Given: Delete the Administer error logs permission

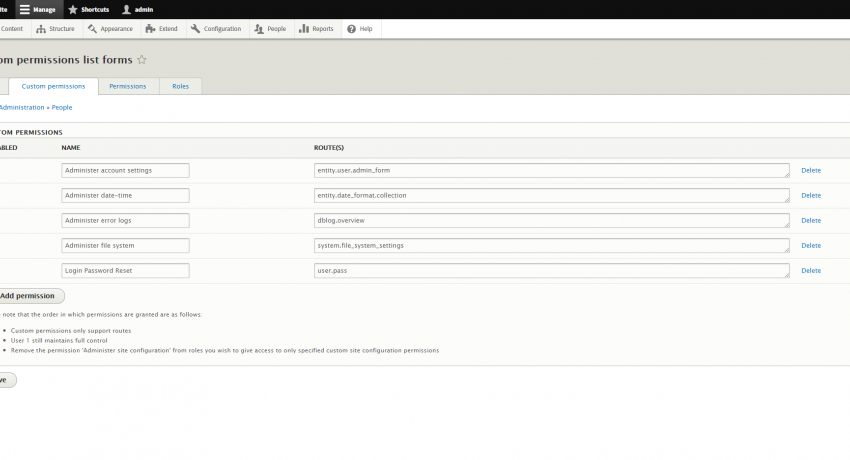Looking at the screenshot, I should 811,221.
